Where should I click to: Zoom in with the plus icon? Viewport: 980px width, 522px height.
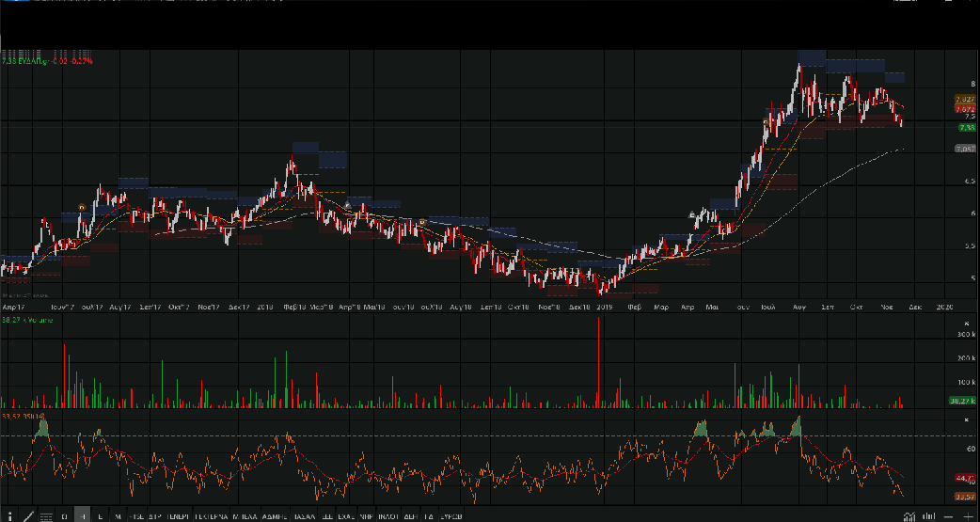(968, 516)
